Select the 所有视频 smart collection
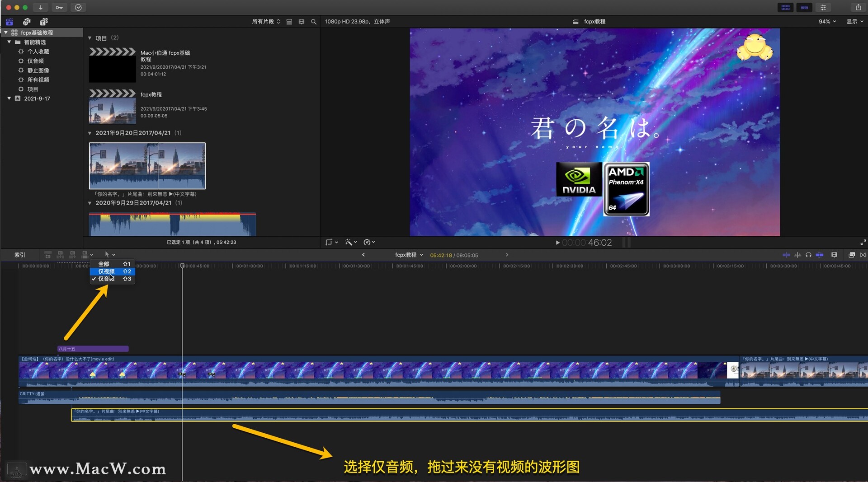The image size is (868, 482). (x=38, y=80)
